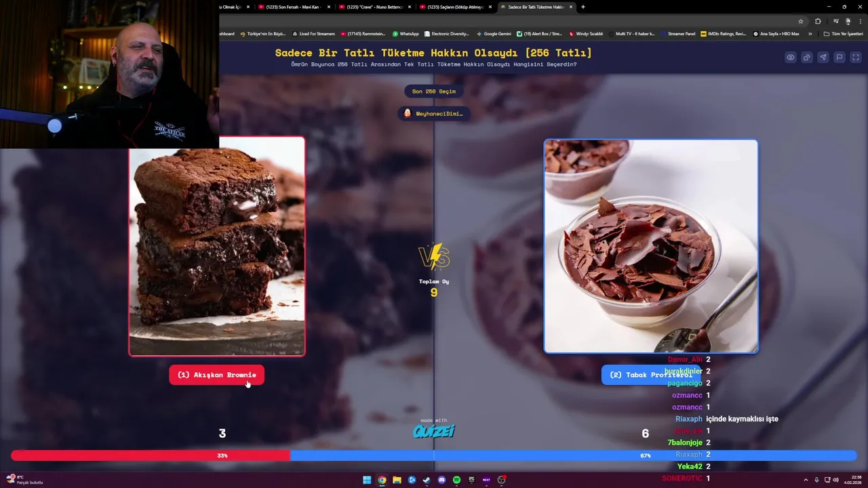Click the copy/duplicate squares icon in quiz header

coord(807,58)
